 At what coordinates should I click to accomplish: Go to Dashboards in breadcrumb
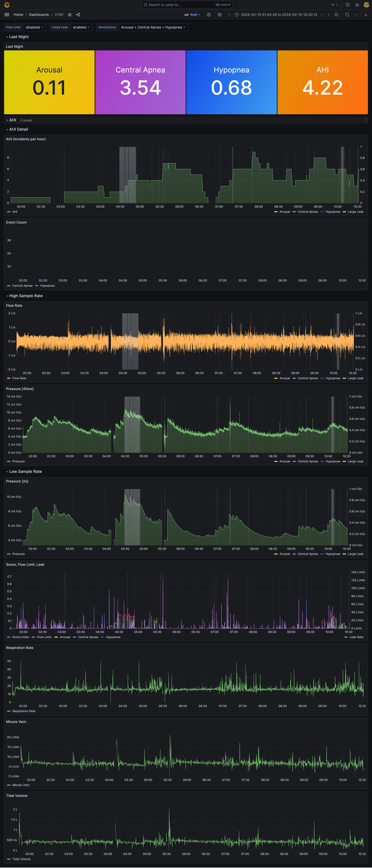coord(39,14)
